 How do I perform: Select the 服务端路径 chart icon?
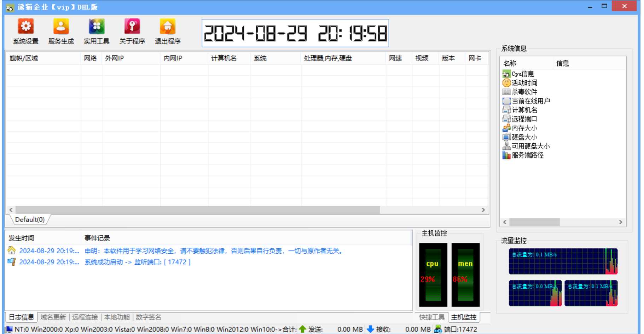(x=506, y=155)
